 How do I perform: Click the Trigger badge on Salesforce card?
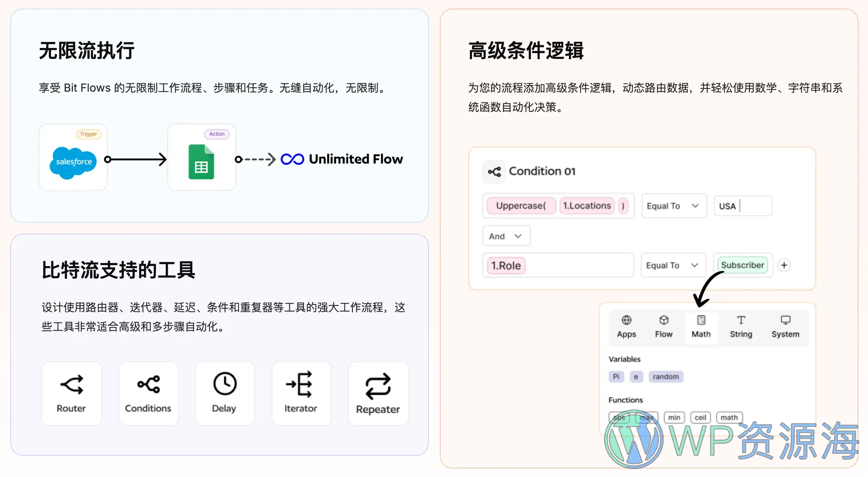tap(89, 134)
